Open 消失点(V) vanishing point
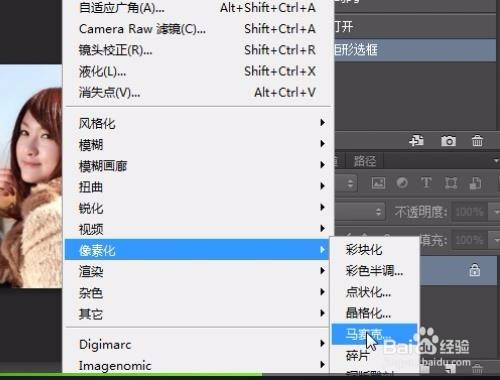Screen dimensions: 500x380 pyautogui.click(x=198, y=92)
